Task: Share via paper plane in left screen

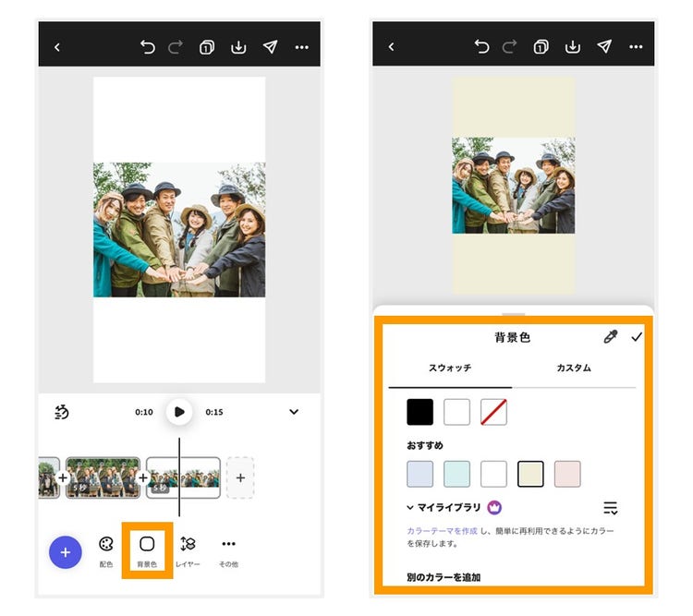Action: coord(270,47)
